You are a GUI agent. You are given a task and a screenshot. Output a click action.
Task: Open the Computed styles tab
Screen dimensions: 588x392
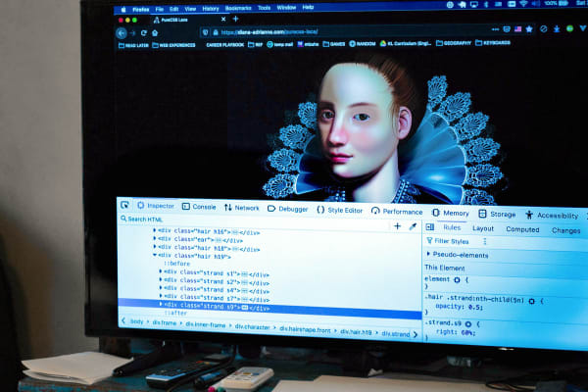[x=521, y=229]
